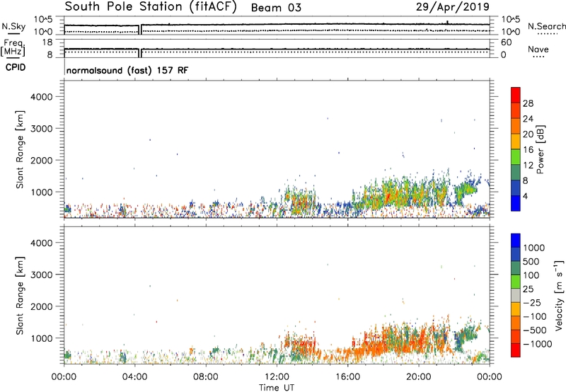Click the 'Velocity [m s-1]' colorbar label

pyautogui.click(x=559, y=295)
